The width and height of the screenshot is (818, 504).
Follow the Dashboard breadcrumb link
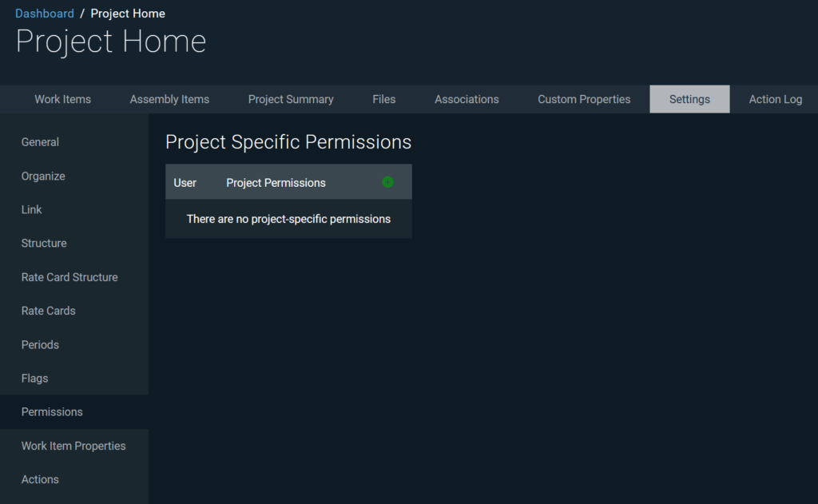pyautogui.click(x=45, y=14)
